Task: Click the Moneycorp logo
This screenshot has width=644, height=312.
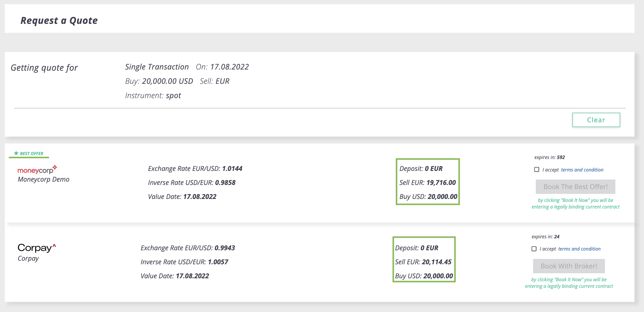Action: point(37,169)
